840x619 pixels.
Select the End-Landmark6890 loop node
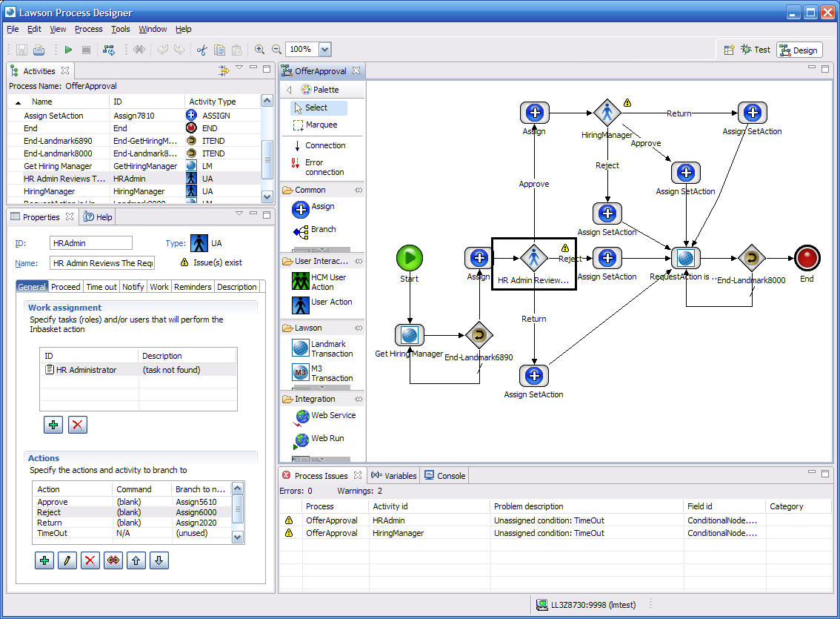pyautogui.click(x=479, y=336)
